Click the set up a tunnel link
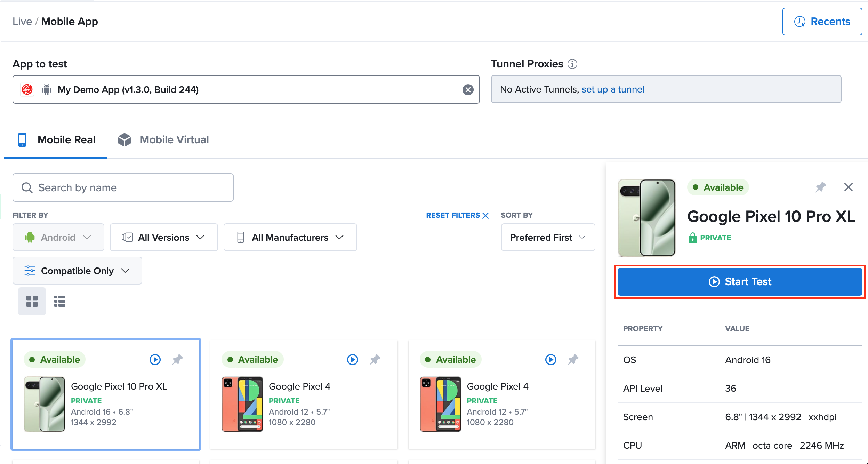This screenshot has height=464, width=868. [x=613, y=89]
